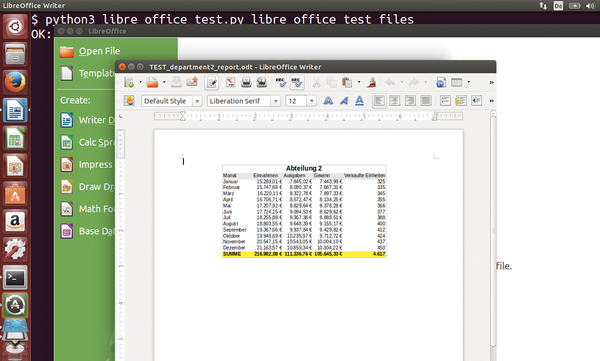The width and height of the screenshot is (600, 361).
Task: Click the Paste clipboard icon
Action: coord(347,82)
